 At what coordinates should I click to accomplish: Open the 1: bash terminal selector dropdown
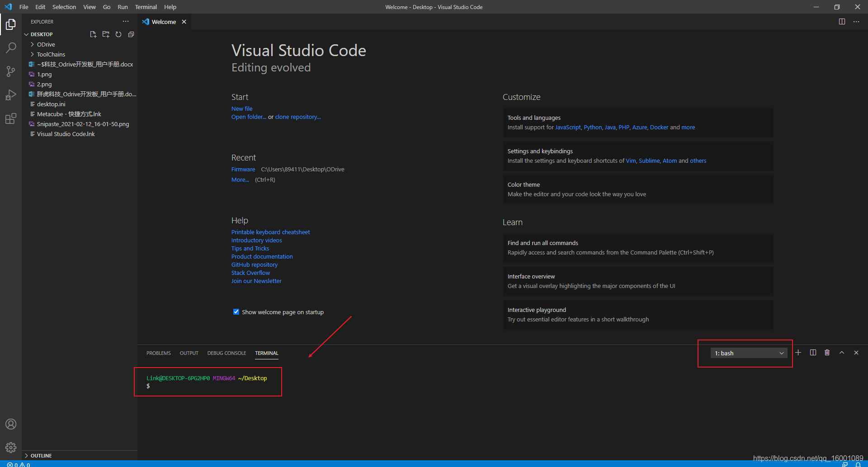[749, 353]
